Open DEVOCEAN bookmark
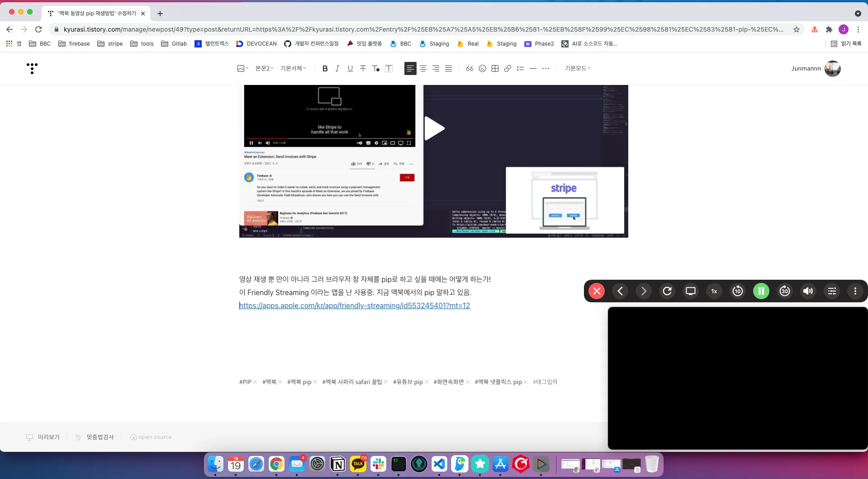Screen dimensions: 868x479 pyautogui.click(x=256, y=44)
